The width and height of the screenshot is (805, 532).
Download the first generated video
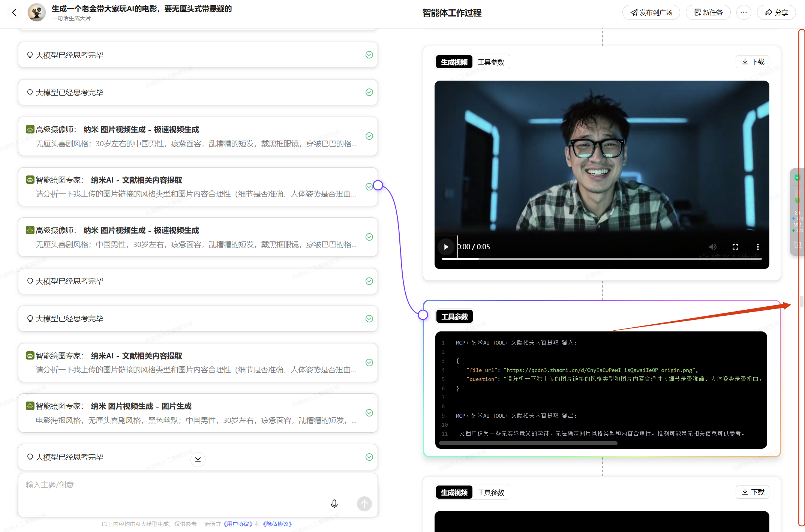pos(753,61)
